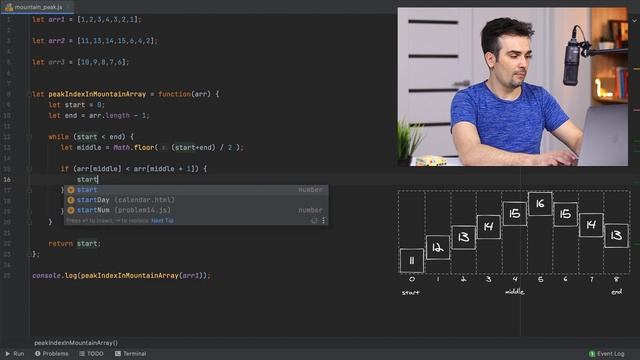The height and width of the screenshot is (360, 640).
Task: Click the Run play icon in bottom bar
Action: coord(7,353)
